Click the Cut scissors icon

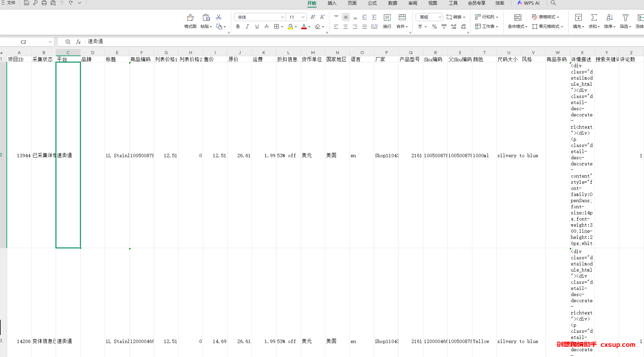(x=219, y=17)
